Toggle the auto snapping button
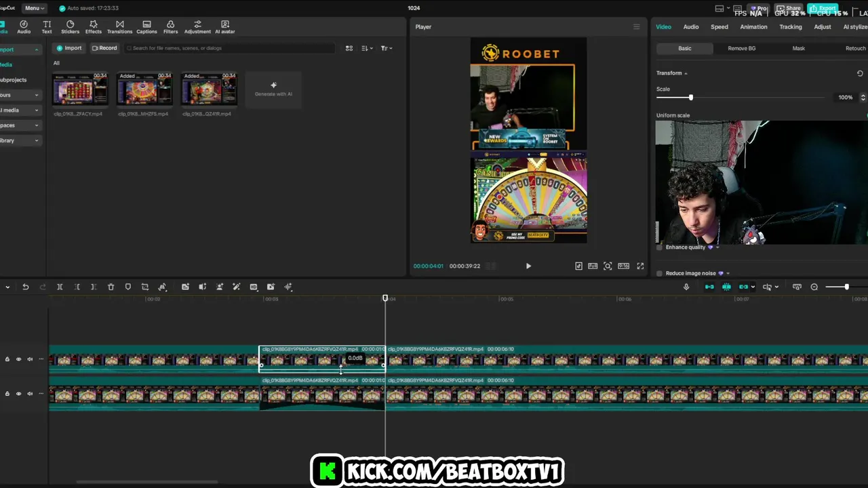Image resolution: width=868 pixels, height=488 pixels. point(726,287)
